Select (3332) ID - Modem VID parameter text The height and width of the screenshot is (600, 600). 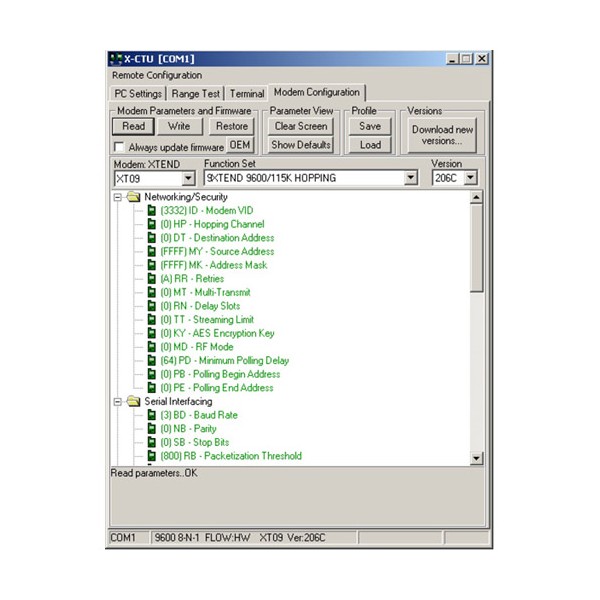(207, 210)
